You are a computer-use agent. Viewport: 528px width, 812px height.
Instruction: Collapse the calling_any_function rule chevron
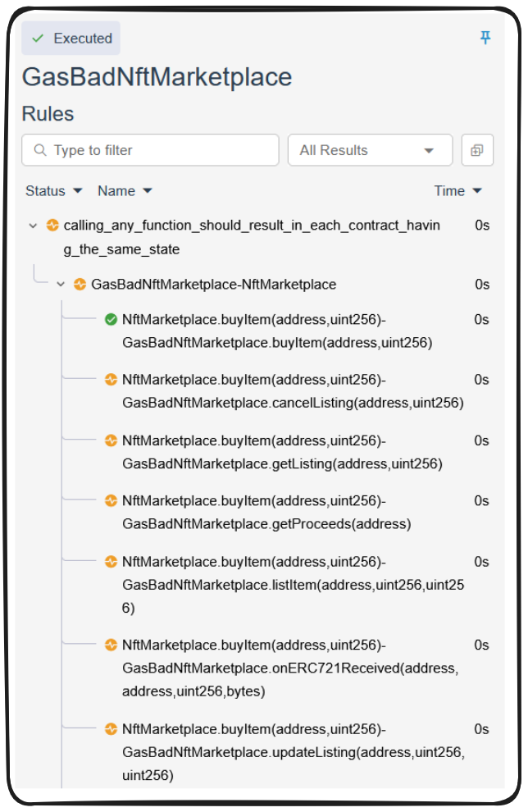coord(33,226)
